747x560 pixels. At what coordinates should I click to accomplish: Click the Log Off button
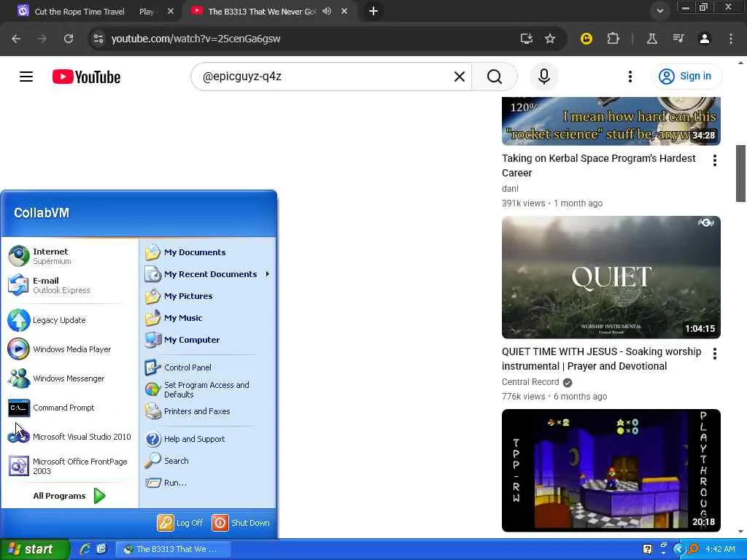[180, 523]
